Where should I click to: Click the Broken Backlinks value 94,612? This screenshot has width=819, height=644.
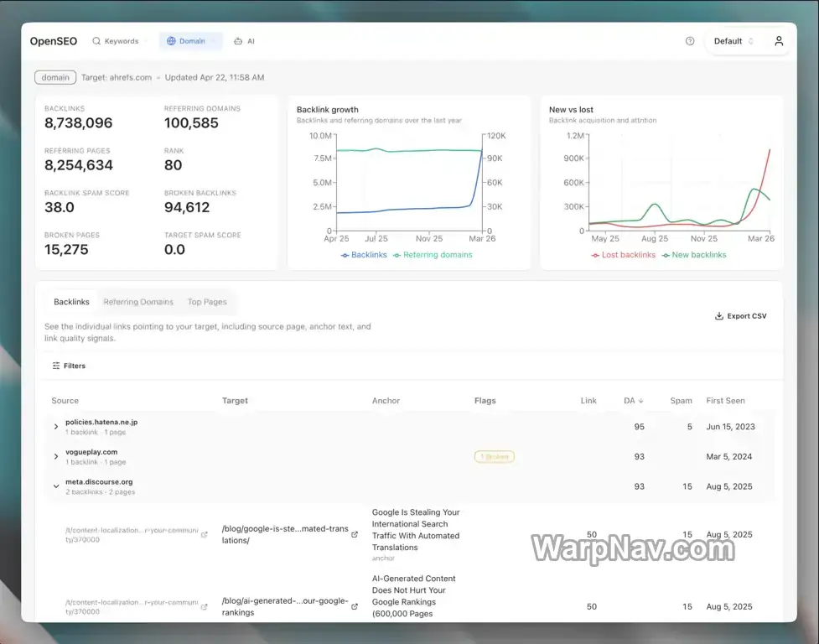[x=187, y=207]
